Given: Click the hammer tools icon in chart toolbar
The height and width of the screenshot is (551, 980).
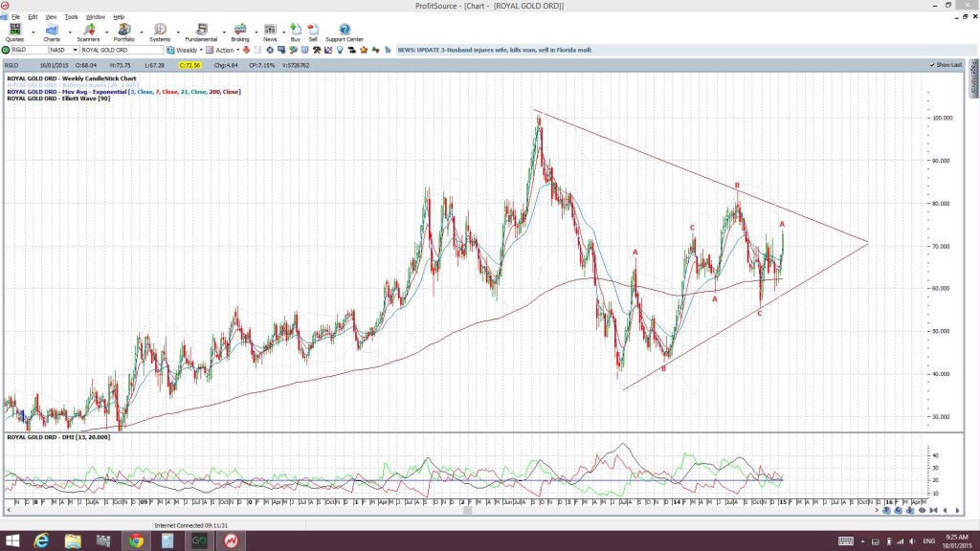Looking at the screenshot, I should click(x=317, y=50).
